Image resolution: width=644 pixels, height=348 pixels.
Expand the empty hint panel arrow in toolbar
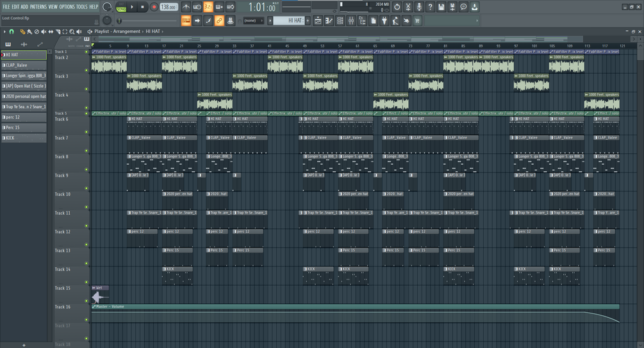point(477,21)
